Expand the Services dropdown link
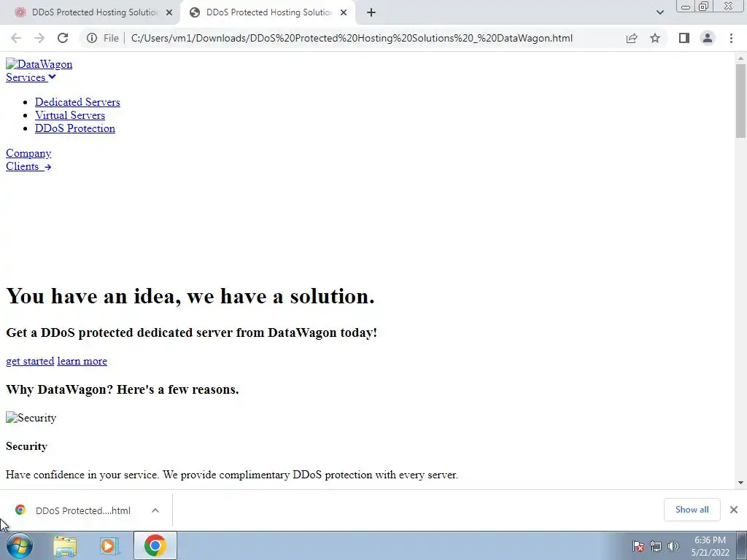 [31, 77]
